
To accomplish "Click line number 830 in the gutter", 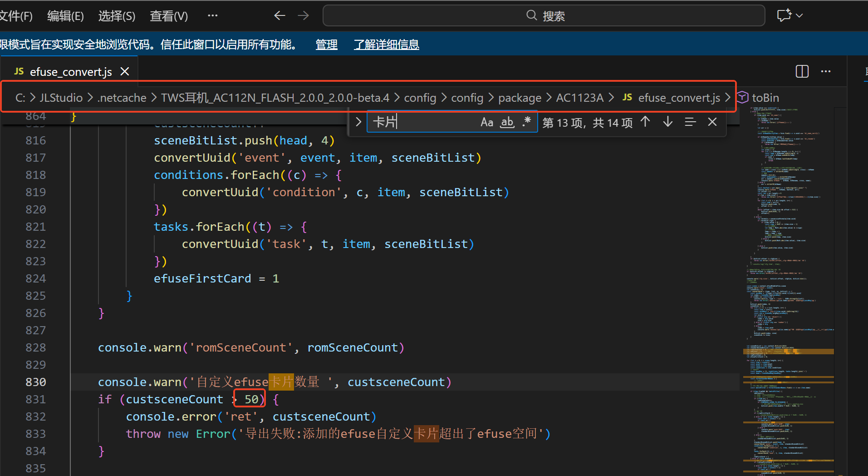I will [x=36, y=382].
